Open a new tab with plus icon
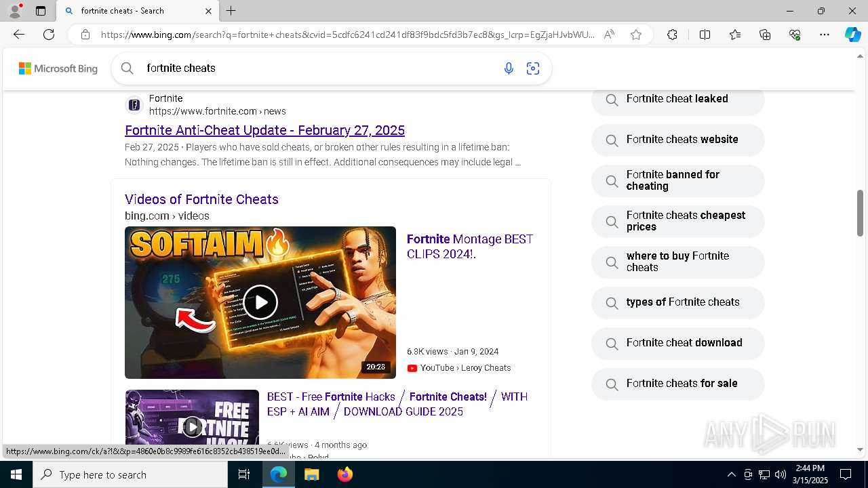 tap(231, 11)
